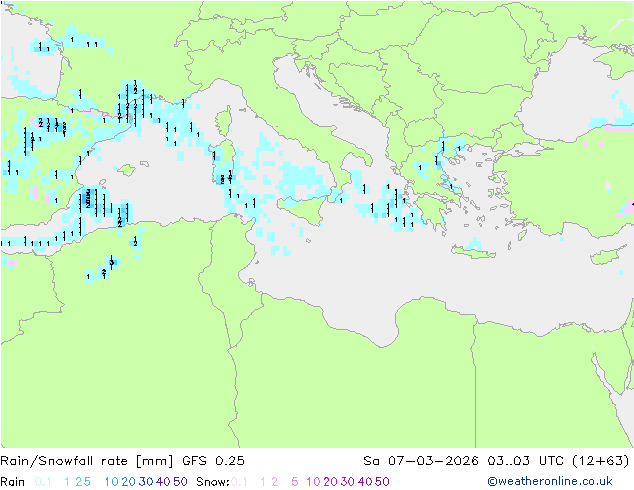
Task: Pick the snow legend 0.1 value
Action: click(239, 482)
